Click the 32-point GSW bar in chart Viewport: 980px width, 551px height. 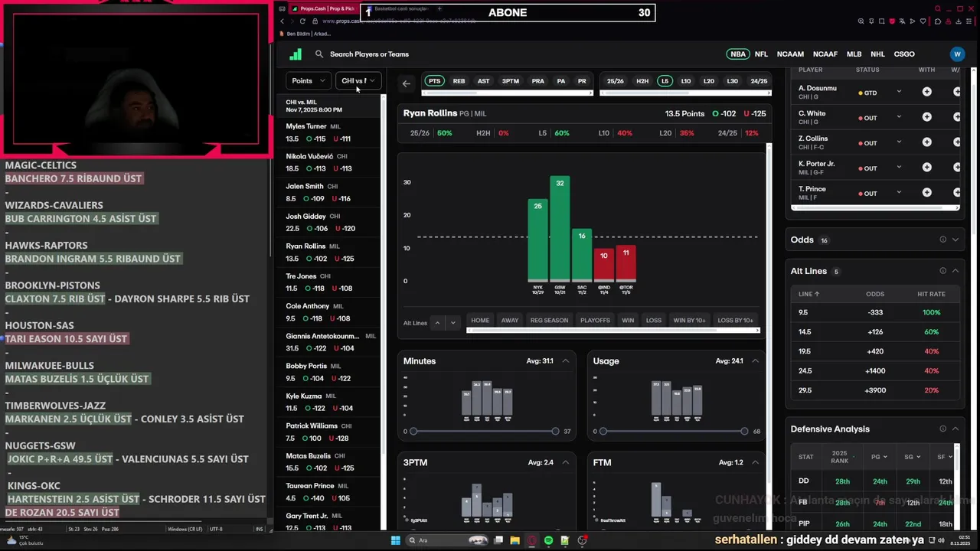pos(560,228)
